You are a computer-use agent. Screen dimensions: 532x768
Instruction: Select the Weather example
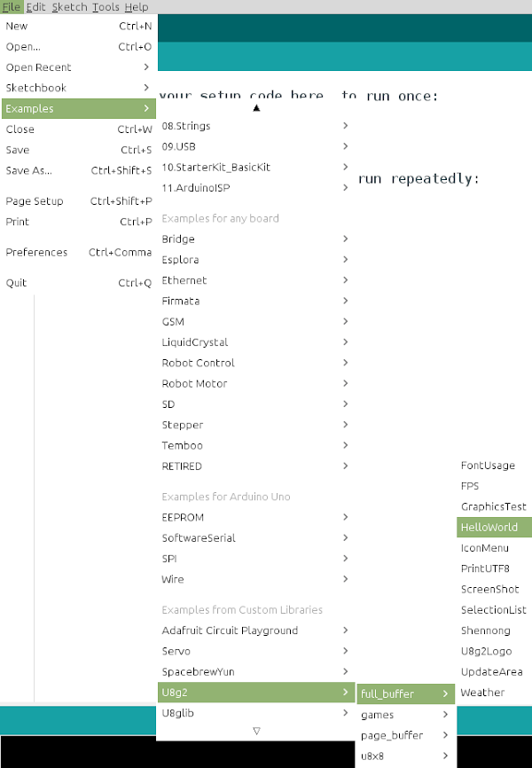pyautogui.click(x=494, y=692)
